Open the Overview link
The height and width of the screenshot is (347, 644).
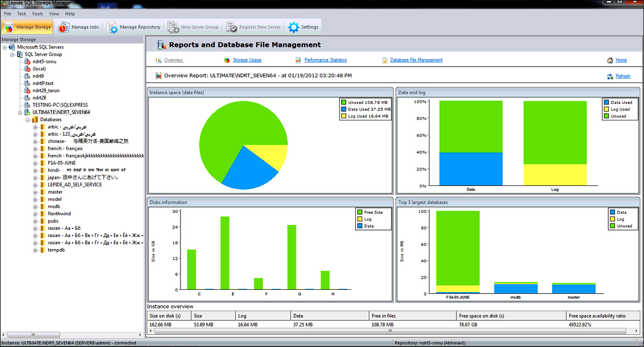point(173,60)
